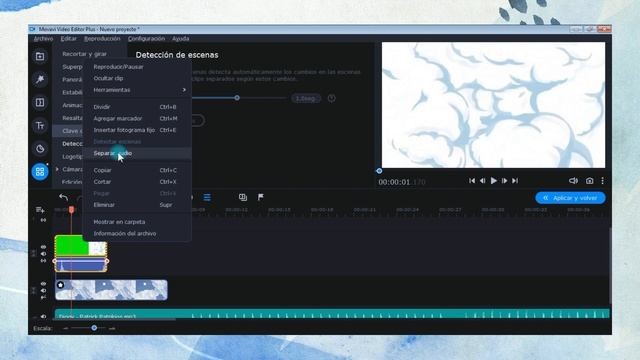This screenshot has height=360, width=640.
Task: Select Recortar y girar tool
Action: pos(84,54)
